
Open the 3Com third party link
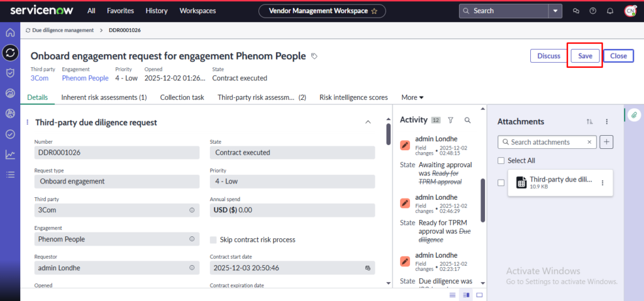coord(40,78)
